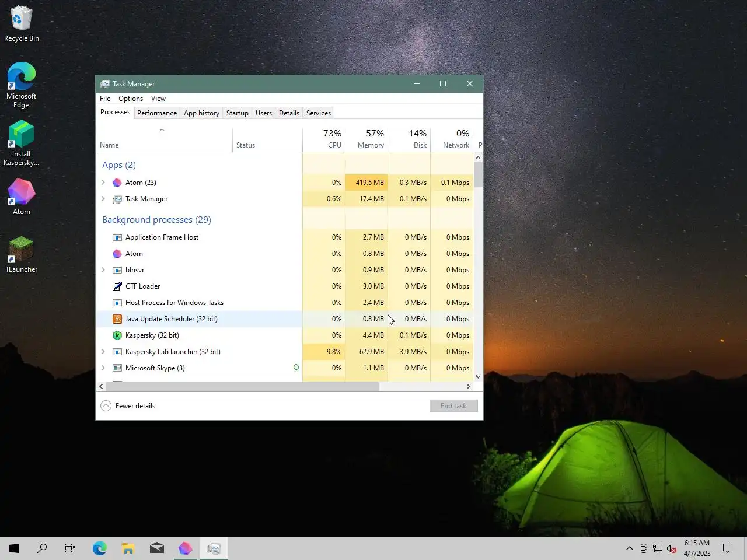Open the Atom desktop shortcut
This screenshot has height=560, width=747.
click(x=22, y=197)
